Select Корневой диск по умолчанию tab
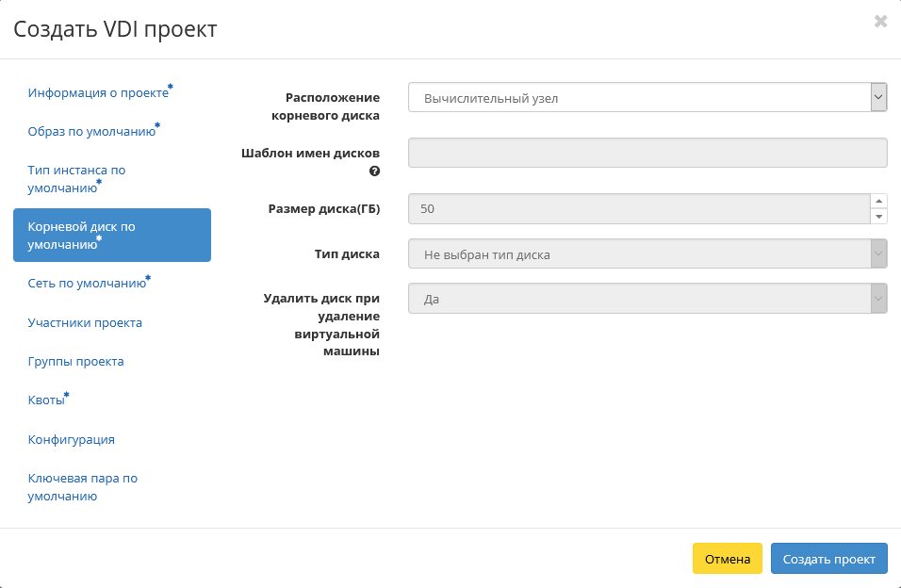 pyautogui.click(x=112, y=235)
